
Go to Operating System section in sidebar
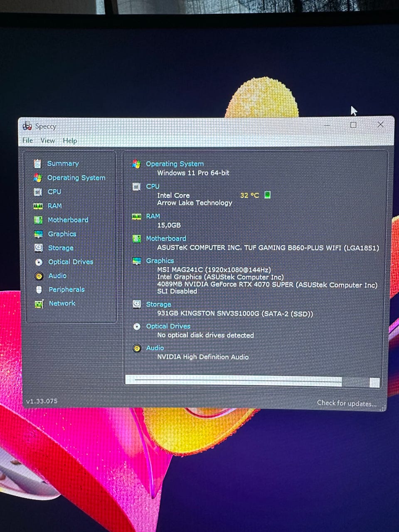[76, 178]
